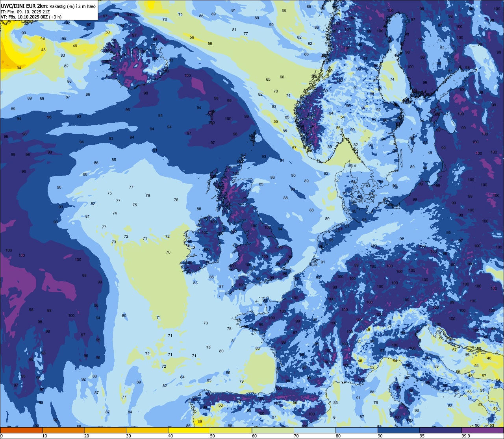Click the '65' humidity value off Norway
The image size is (504, 439).
click(x=268, y=80)
